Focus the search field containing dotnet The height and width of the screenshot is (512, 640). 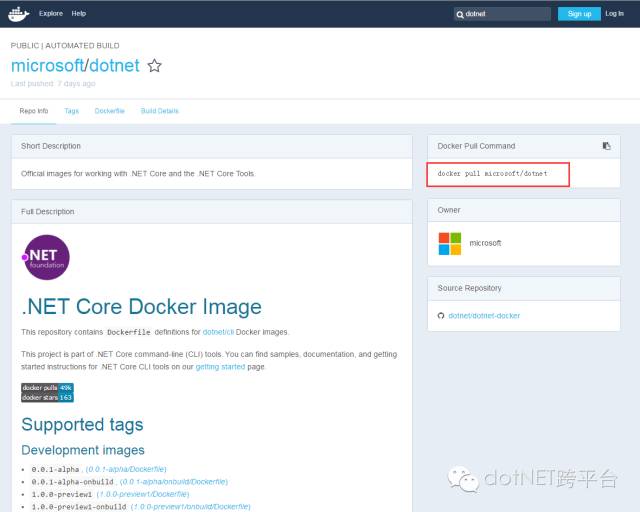[502, 14]
